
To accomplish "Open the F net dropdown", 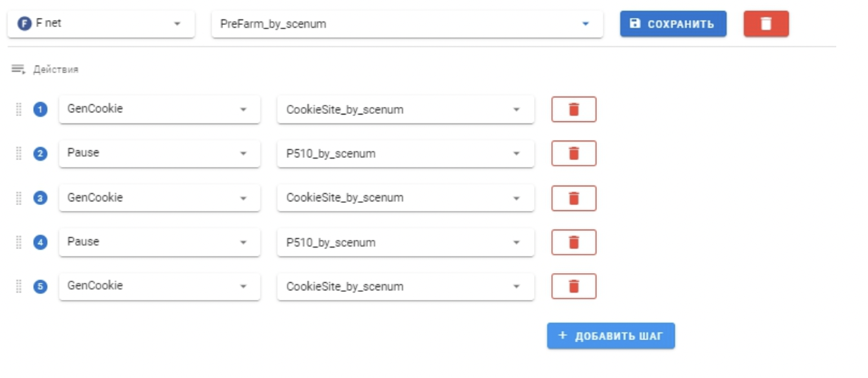I will pos(101,23).
